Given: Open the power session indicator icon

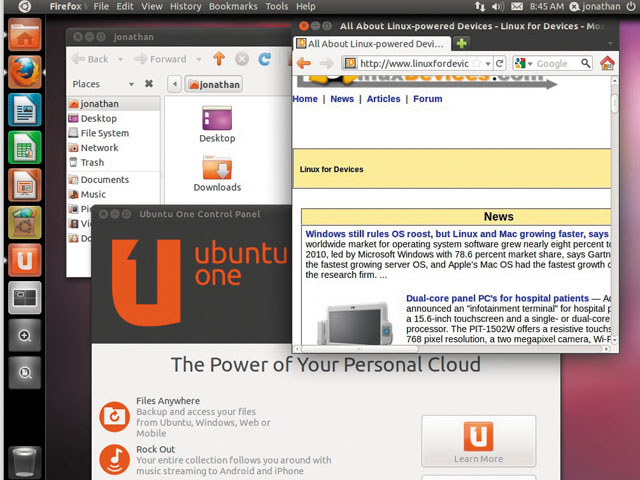Looking at the screenshot, I should (x=631, y=7).
